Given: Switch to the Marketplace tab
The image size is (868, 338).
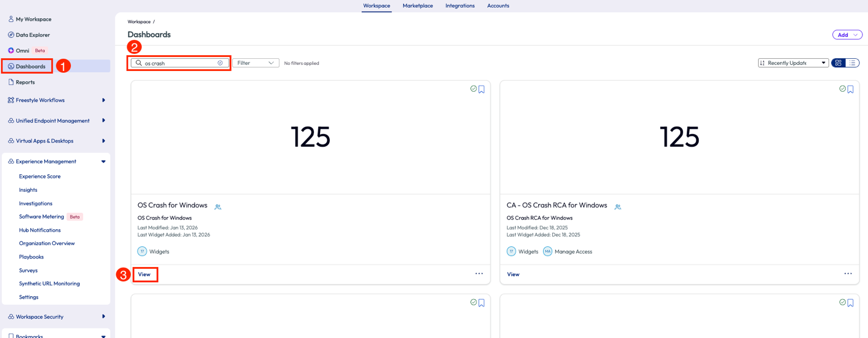Looking at the screenshot, I should coord(418,6).
